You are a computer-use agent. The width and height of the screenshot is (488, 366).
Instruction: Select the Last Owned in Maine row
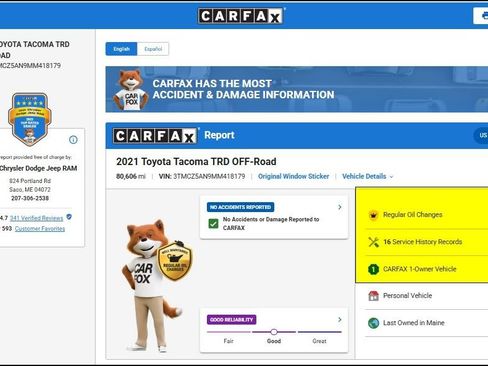(427, 323)
